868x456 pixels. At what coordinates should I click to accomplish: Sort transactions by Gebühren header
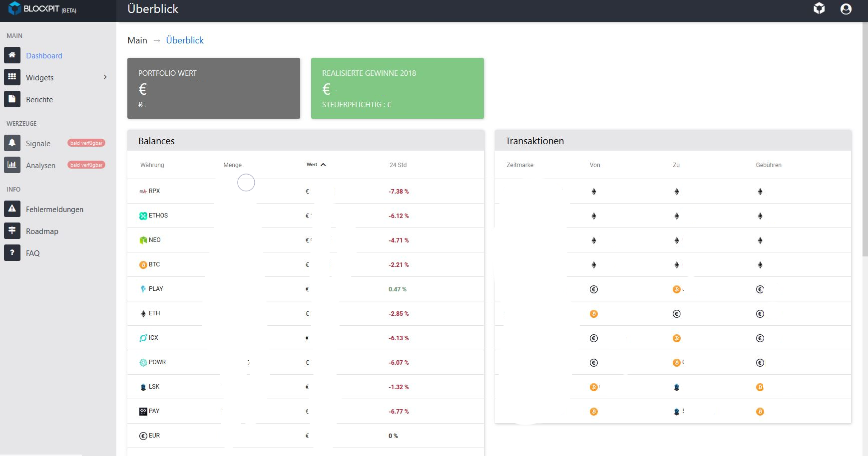click(x=769, y=165)
